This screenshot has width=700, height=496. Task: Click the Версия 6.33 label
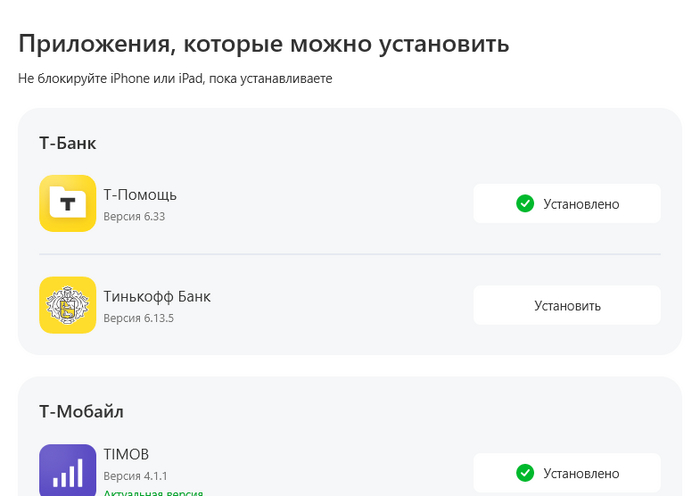coord(134,216)
